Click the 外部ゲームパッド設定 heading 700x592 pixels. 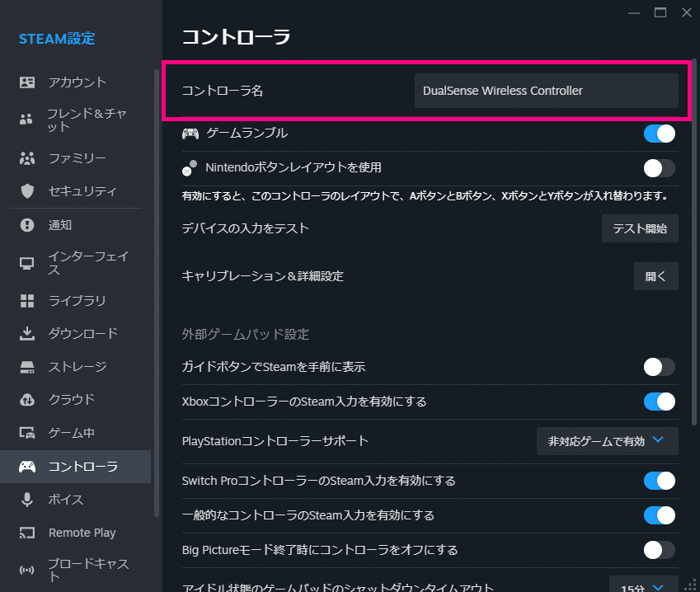pyautogui.click(x=246, y=334)
